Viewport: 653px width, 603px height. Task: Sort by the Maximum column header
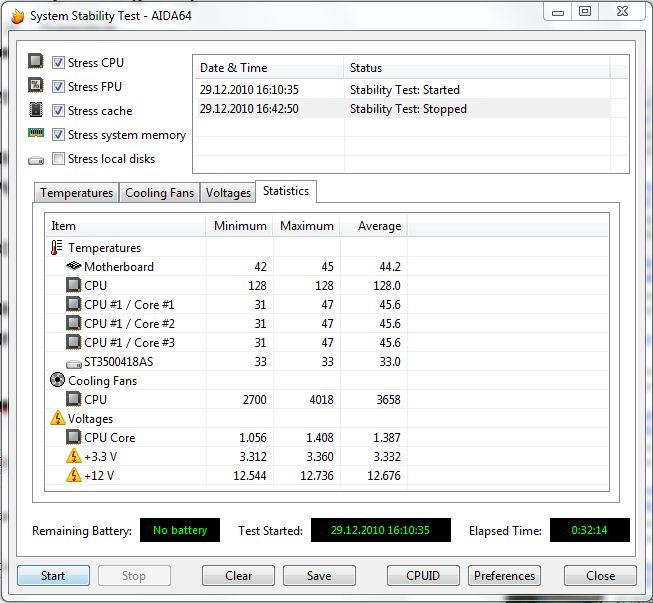(306, 226)
